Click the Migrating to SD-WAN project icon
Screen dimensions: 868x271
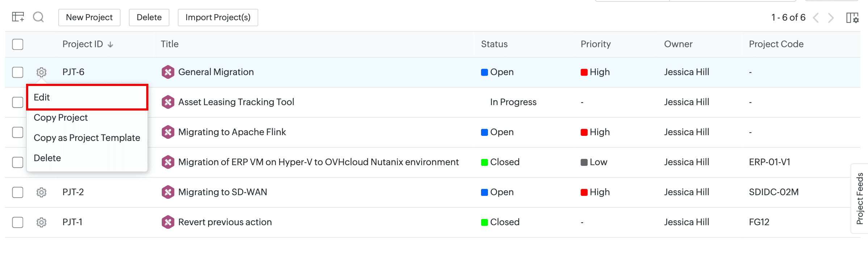tap(168, 192)
